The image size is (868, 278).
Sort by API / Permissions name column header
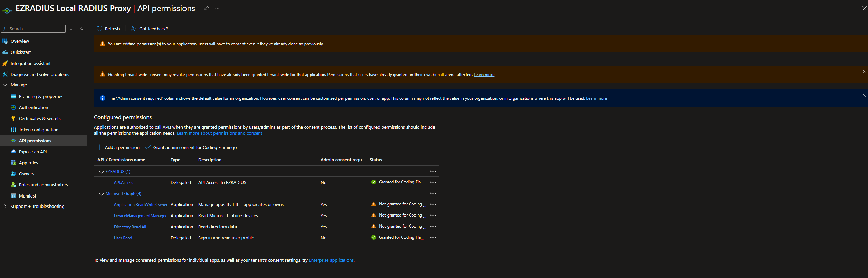point(121,160)
